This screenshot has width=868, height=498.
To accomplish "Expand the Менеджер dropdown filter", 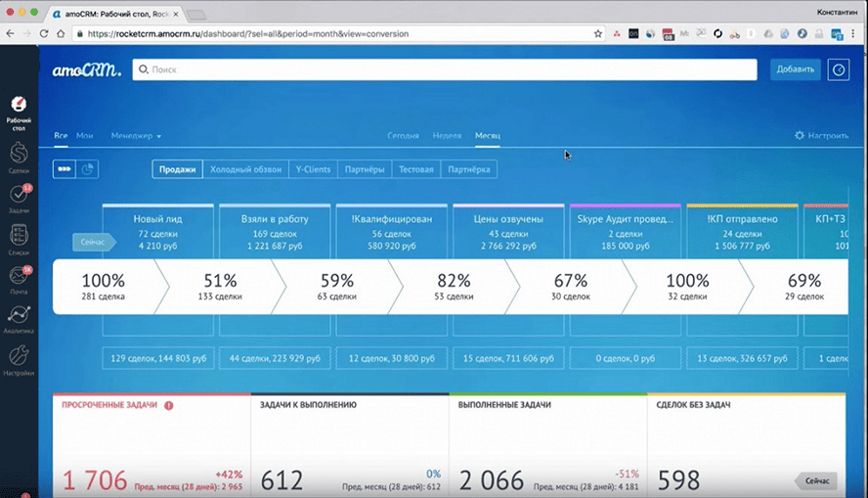I will coord(136,136).
